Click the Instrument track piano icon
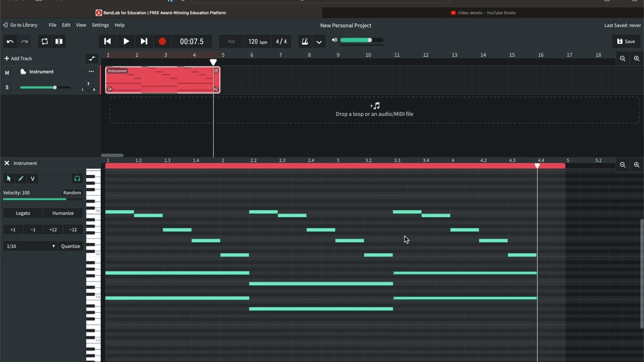The height and width of the screenshot is (362, 644). [23, 72]
